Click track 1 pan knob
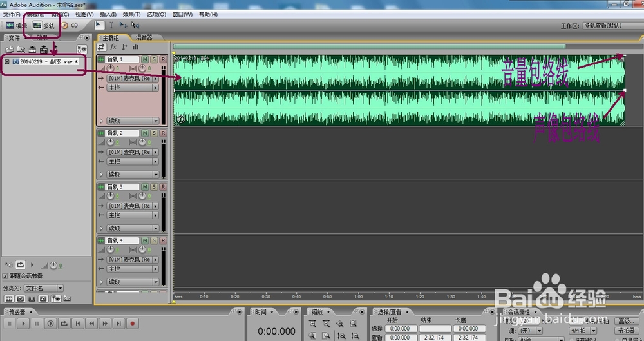The image size is (644, 341). (x=142, y=68)
